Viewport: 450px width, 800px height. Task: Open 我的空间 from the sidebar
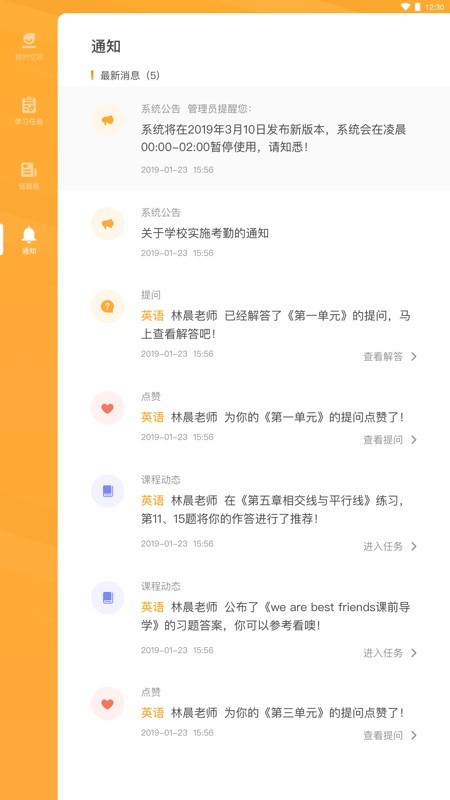pyautogui.click(x=29, y=46)
